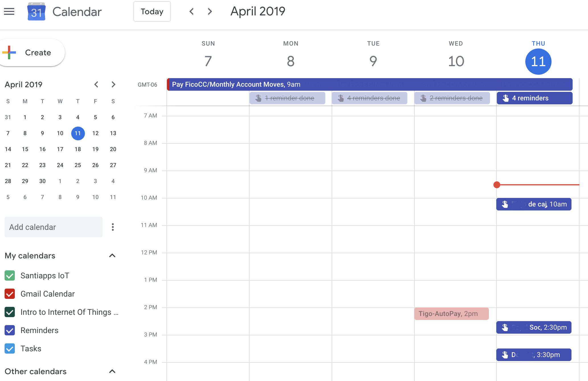Expand the April 2019 mini calendar previous month
The image size is (588, 381).
point(96,84)
